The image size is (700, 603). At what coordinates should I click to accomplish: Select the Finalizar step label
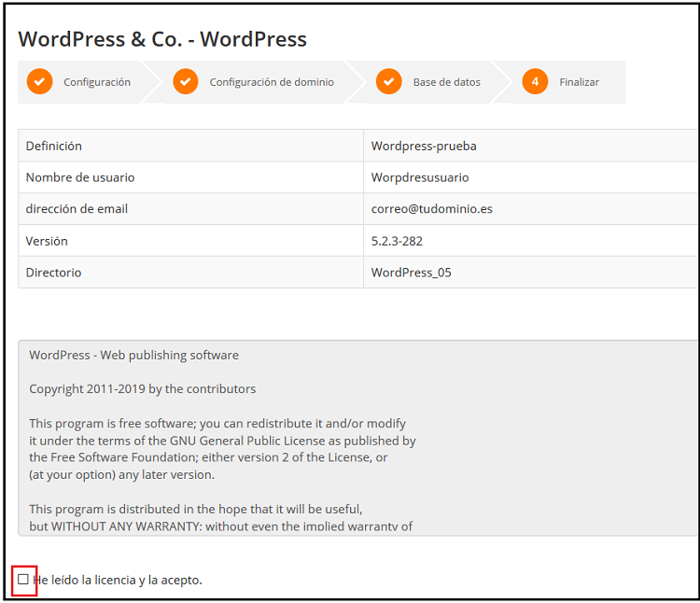pos(579,82)
